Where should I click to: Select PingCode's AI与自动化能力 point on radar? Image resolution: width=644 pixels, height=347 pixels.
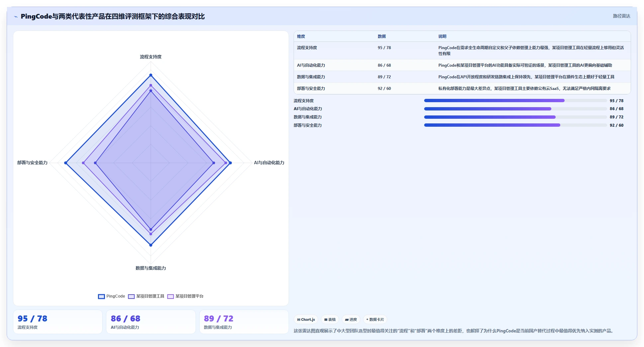coord(230,163)
